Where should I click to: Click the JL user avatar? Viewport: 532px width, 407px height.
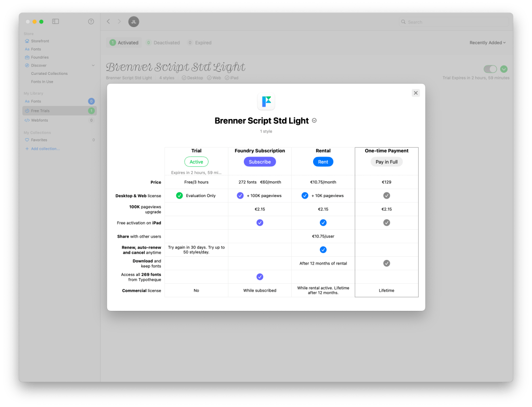tap(134, 22)
